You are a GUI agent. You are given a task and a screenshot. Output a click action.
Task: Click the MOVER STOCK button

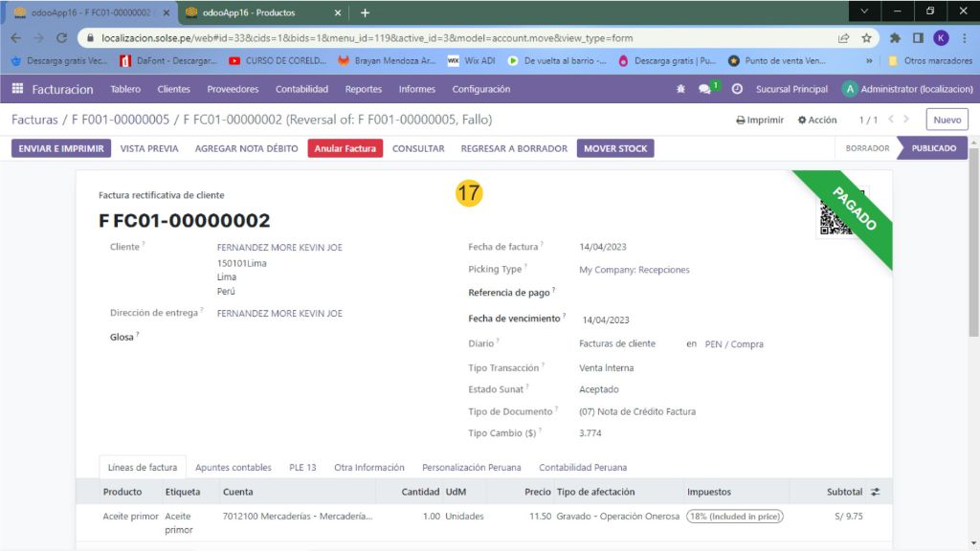[x=615, y=148]
